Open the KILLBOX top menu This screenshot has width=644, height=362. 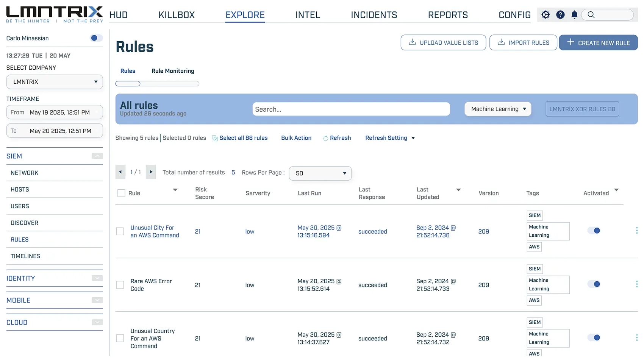coord(177,15)
